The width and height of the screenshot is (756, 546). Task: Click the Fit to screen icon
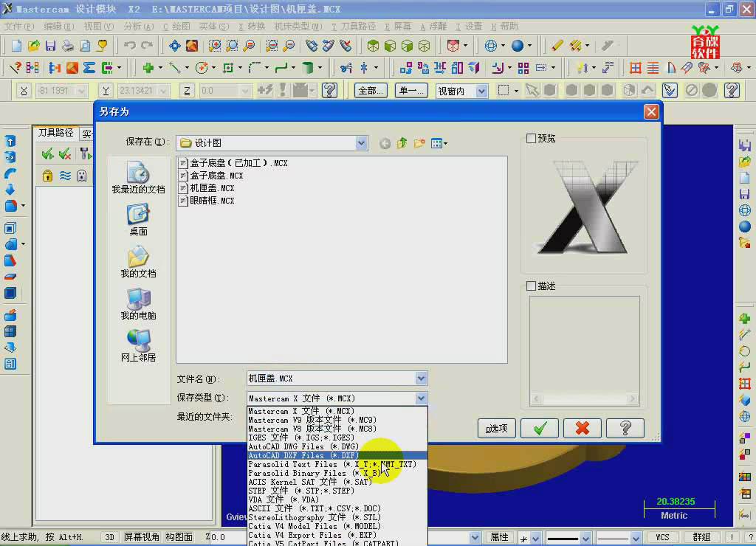point(174,46)
